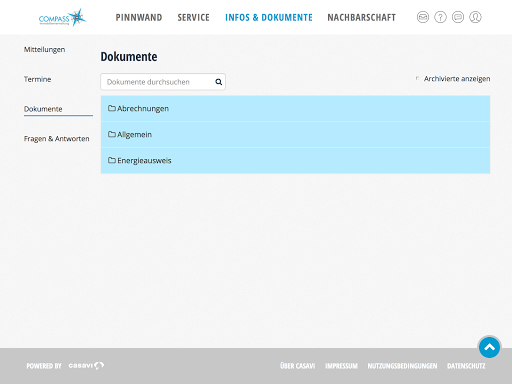The image size is (512, 384).
Task: Click the search magnifier icon
Action: (219, 82)
